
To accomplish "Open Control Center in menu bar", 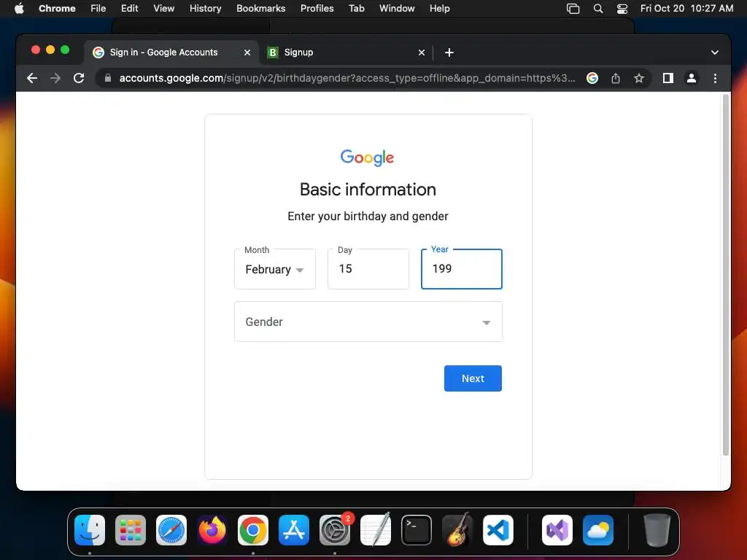I will point(622,9).
